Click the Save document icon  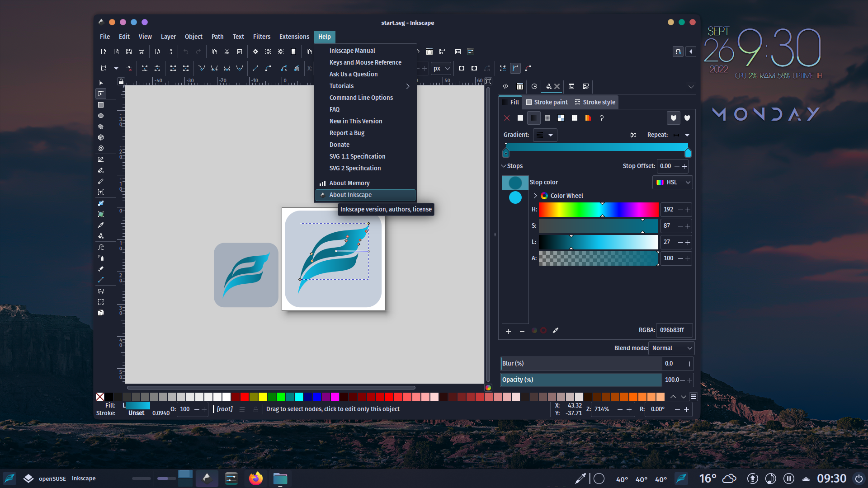coord(129,52)
